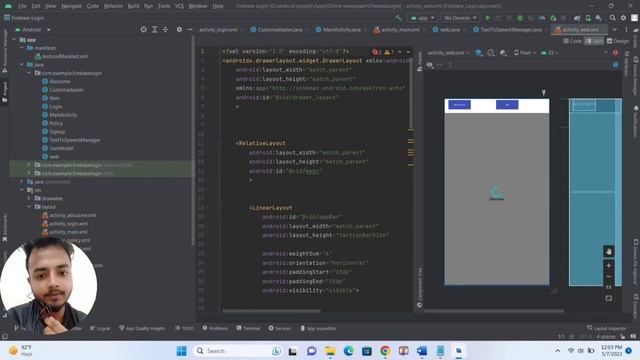Open AndroidManifest.xml in the project tree
The width and height of the screenshot is (640, 360).
[62, 56]
